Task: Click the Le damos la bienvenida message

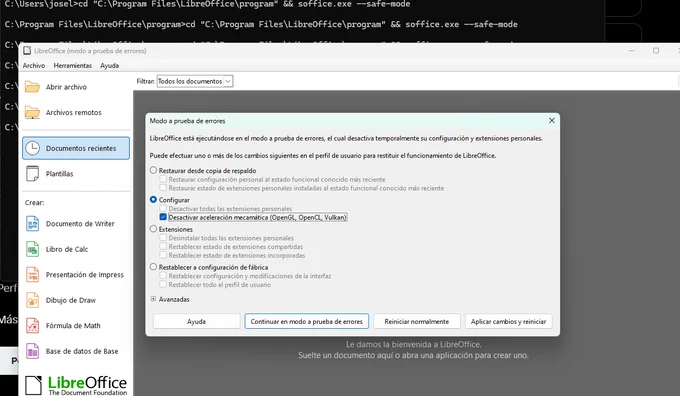Action: [x=413, y=344]
